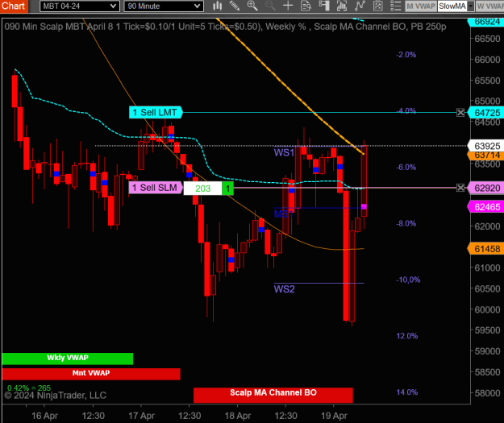504x423 pixels.
Task: Click the WS1 level label
Action: pyautogui.click(x=284, y=153)
